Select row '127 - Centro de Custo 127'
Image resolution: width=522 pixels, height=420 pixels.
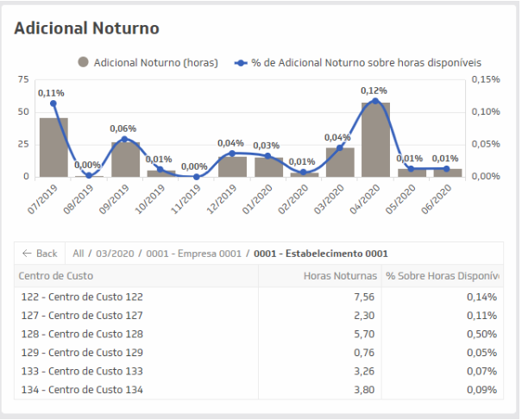[x=82, y=316]
